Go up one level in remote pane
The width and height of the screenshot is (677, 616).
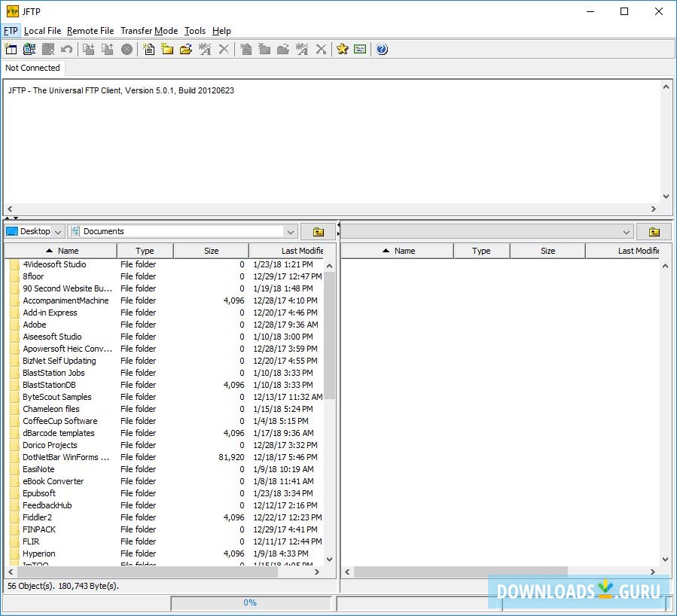pos(654,232)
